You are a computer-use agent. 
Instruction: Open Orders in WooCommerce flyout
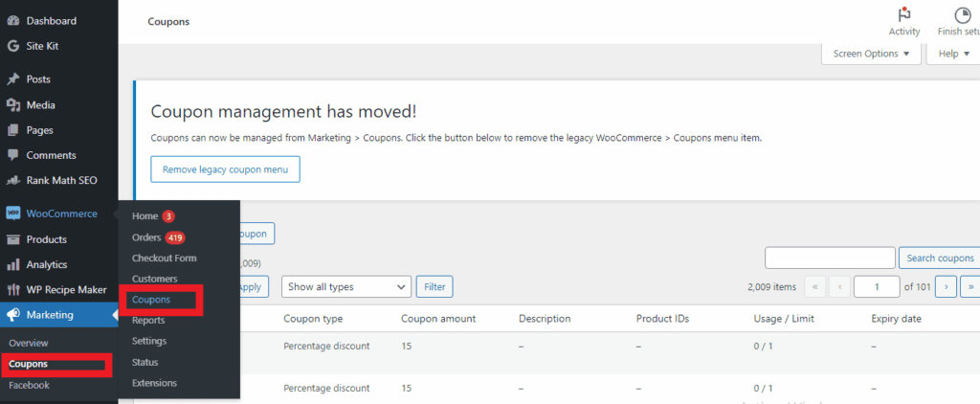pyautogui.click(x=146, y=237)
